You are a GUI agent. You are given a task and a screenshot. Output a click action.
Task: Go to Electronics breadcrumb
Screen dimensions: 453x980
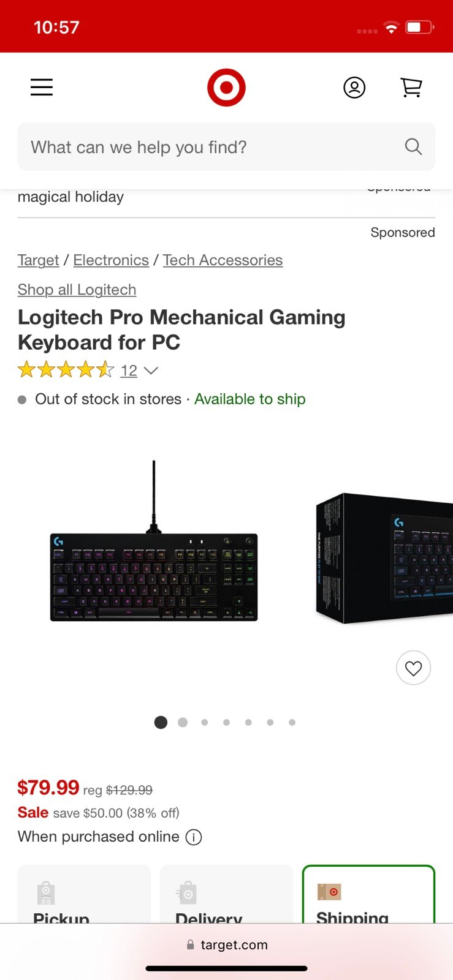111,260
